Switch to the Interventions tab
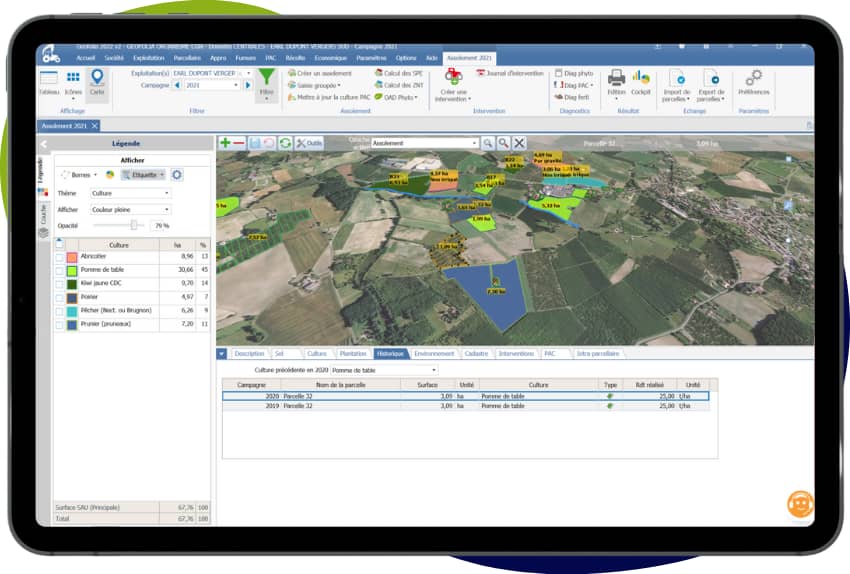The image size is (850, 574). 516,353
